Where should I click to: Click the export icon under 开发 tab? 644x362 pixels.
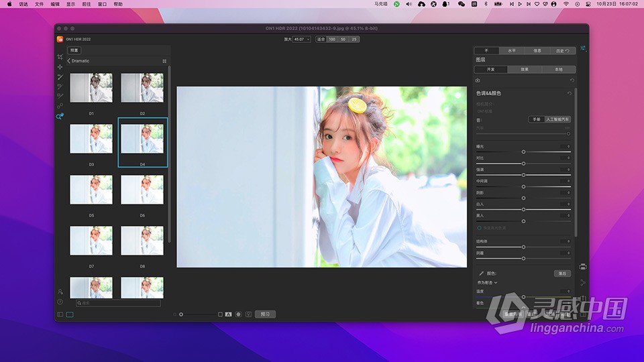click(x=478, y=80)
